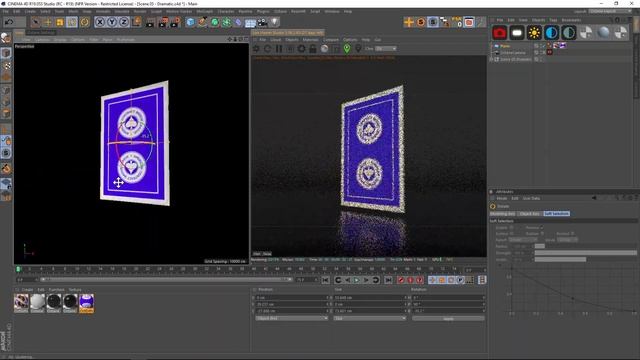Image resolution: width=640 pixels, height=360 pixels.
Task: Click the blue half-circle Octane icon
Action: click(x=551, y=33)
